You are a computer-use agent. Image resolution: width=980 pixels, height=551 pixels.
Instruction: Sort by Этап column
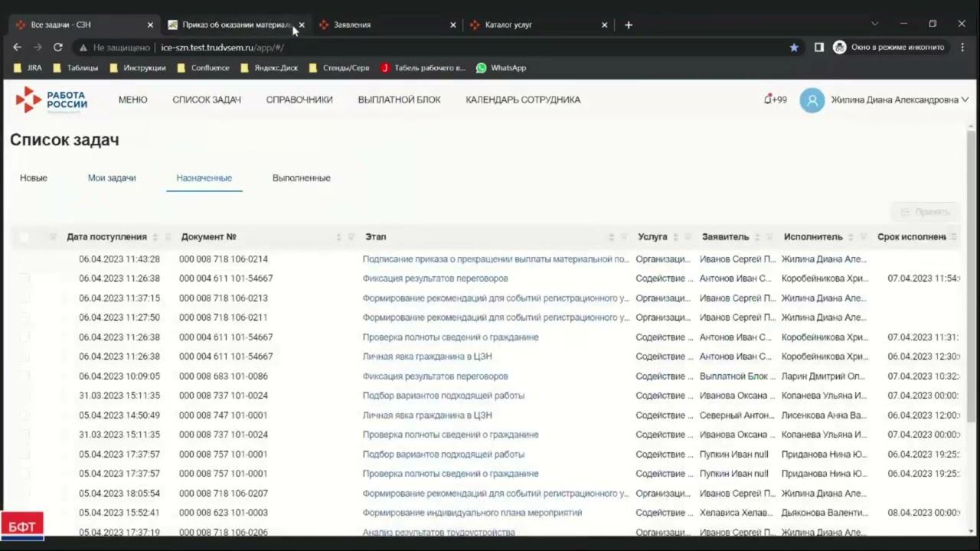point(611,237)
